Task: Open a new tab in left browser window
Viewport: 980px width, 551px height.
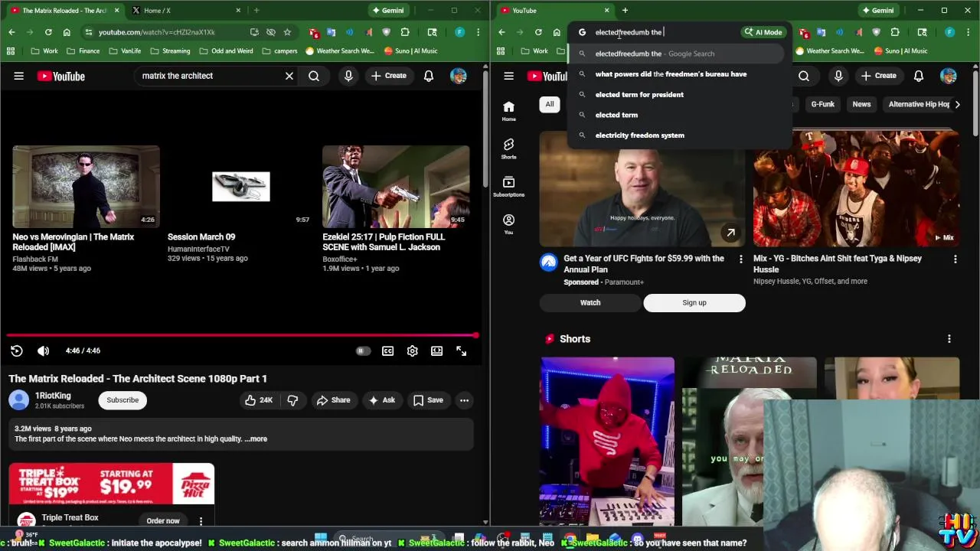Action: coord(256,11)
